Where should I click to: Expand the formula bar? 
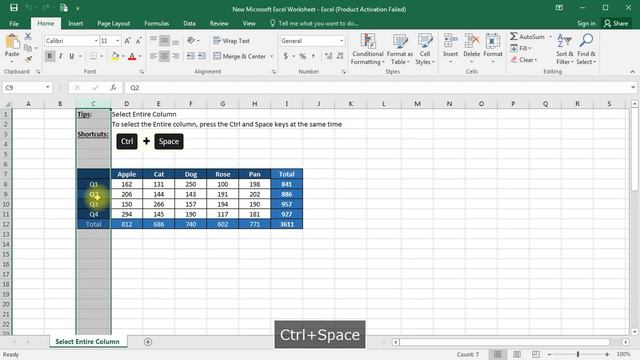pyautogui.click(x=633, y=87)
